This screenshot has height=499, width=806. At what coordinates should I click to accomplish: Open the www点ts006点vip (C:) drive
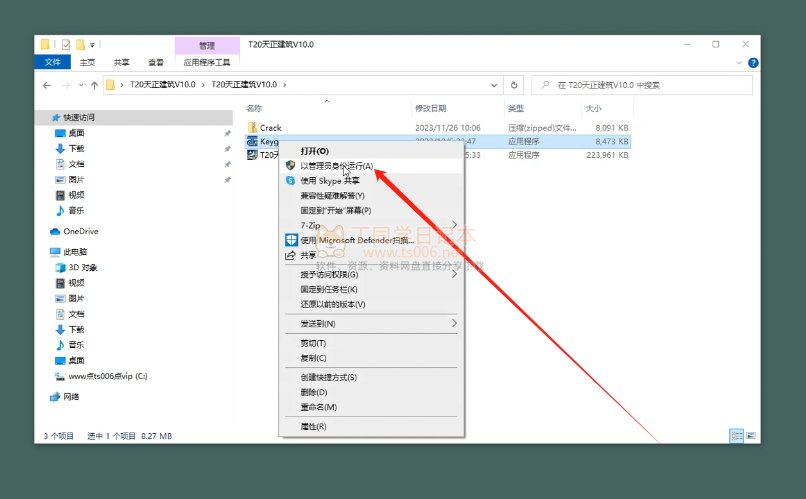107,376
